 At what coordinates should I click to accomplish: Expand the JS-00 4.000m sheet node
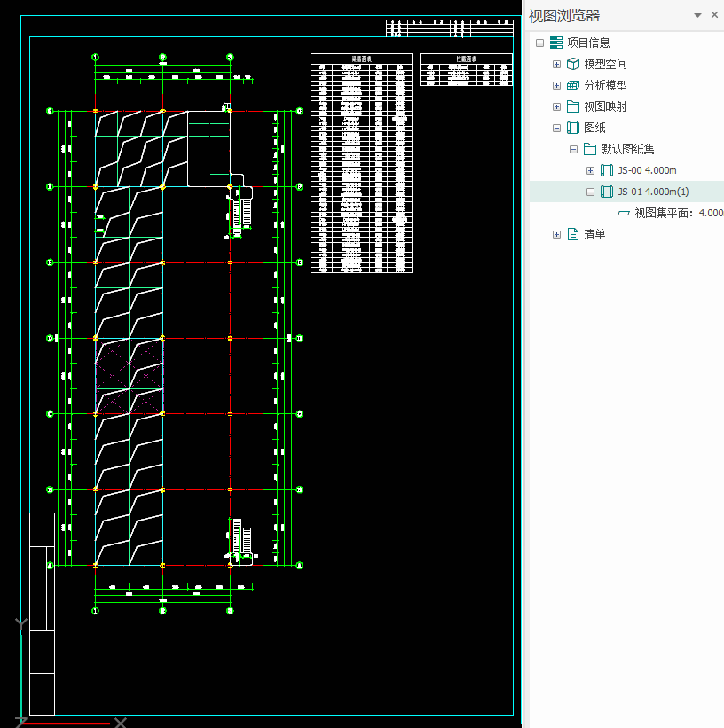click(591, 170)
